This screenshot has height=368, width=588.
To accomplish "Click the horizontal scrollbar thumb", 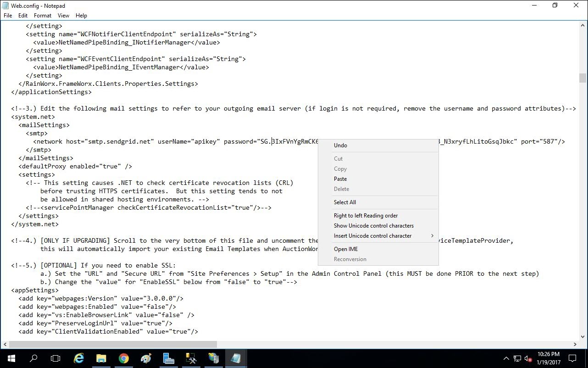I will pos(112,344).
